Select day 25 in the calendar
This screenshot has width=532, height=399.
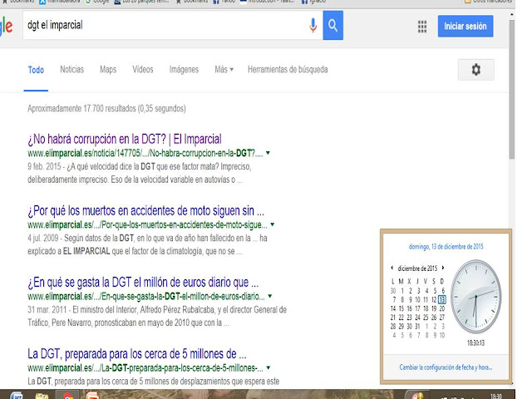(x=426, y=318)
